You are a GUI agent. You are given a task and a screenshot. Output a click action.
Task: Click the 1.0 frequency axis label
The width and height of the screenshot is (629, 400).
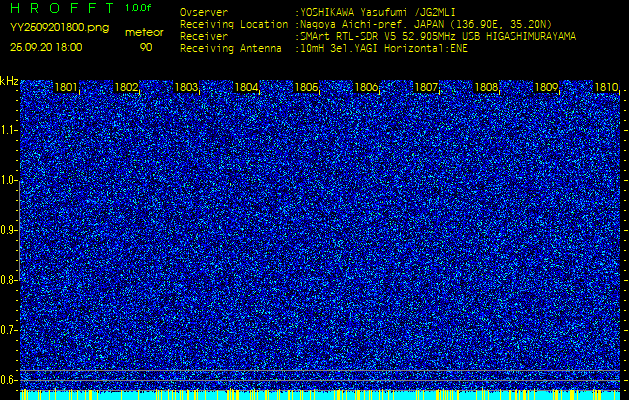click(x=9, y=180)
